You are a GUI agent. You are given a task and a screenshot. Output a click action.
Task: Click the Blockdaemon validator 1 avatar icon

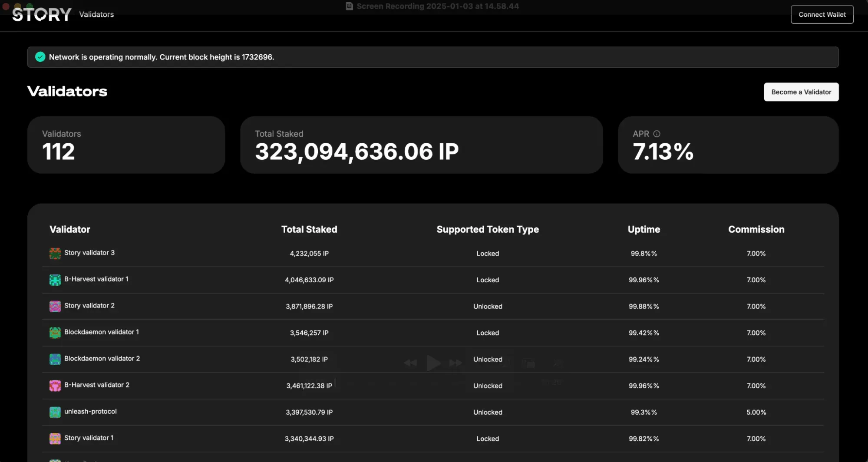click(55, 333)
